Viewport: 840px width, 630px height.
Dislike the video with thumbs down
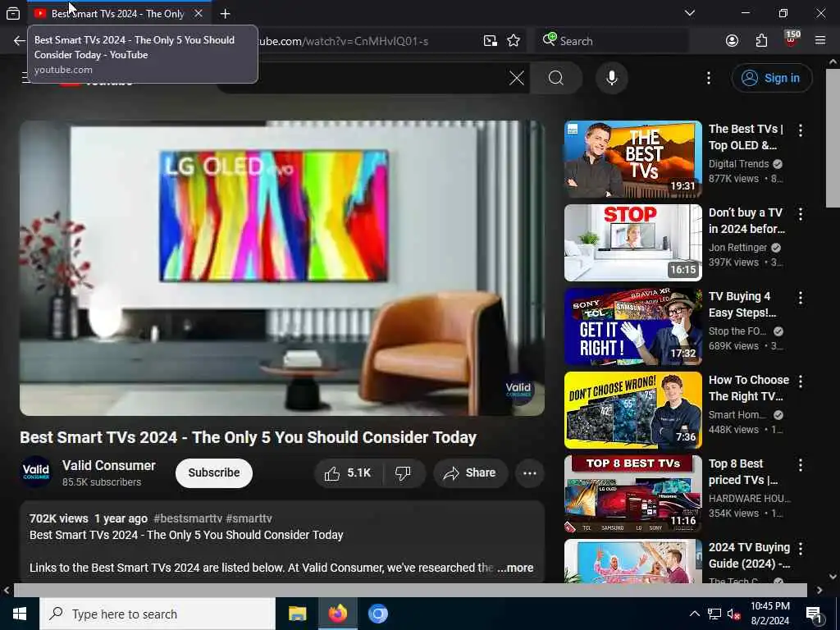click(x=404, y=472)
